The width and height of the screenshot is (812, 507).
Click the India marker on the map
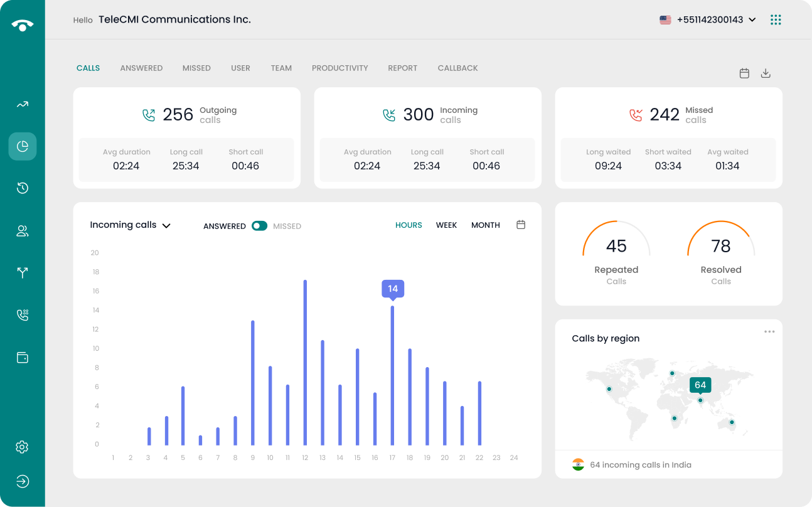point(700,400)
